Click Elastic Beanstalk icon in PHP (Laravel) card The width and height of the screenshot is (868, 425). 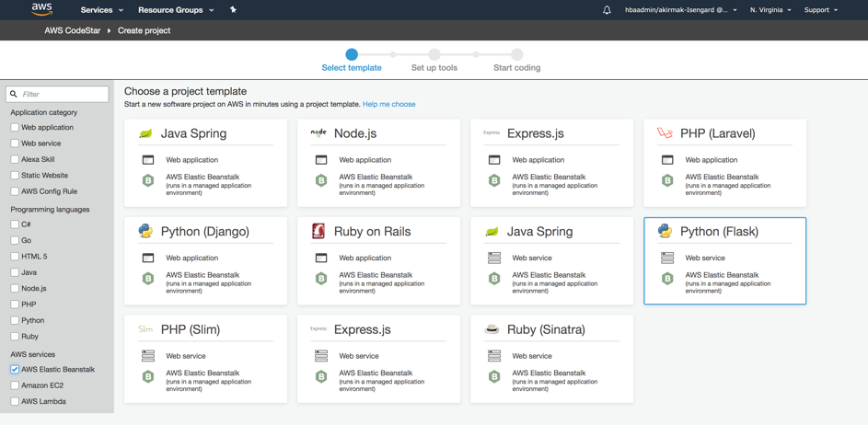667,180
